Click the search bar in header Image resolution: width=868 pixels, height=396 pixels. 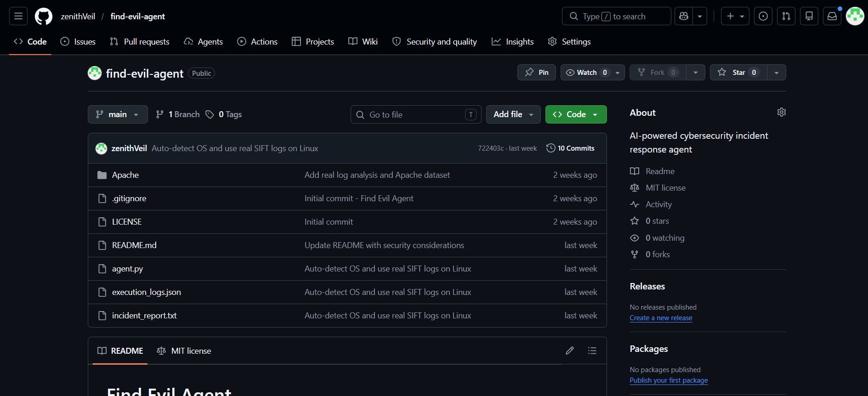point(616,16)
